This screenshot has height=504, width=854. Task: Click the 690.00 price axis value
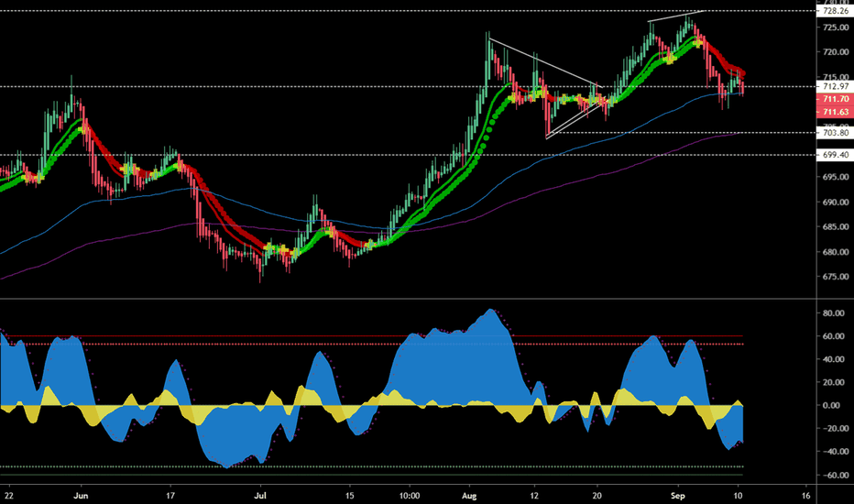(836, 203)
